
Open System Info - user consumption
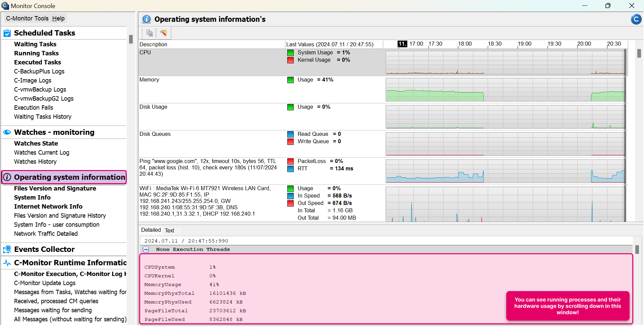57,225
